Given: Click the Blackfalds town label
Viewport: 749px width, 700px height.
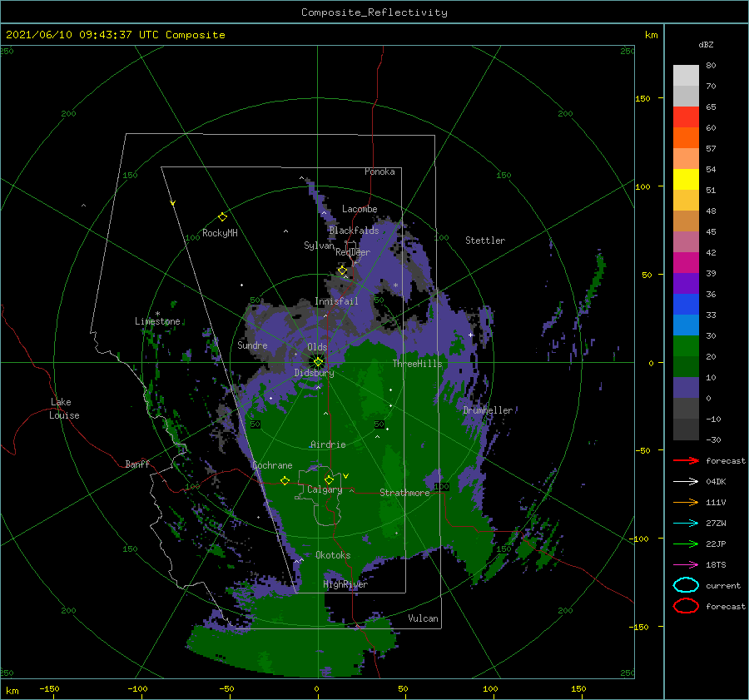Looking at the screenshot, I should click(354, 231).
